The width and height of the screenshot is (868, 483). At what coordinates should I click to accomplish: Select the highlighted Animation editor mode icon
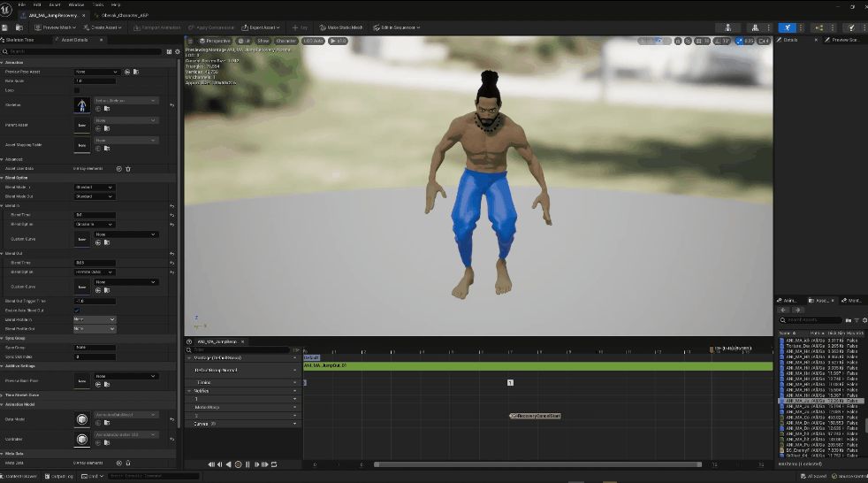pos(787,27)
